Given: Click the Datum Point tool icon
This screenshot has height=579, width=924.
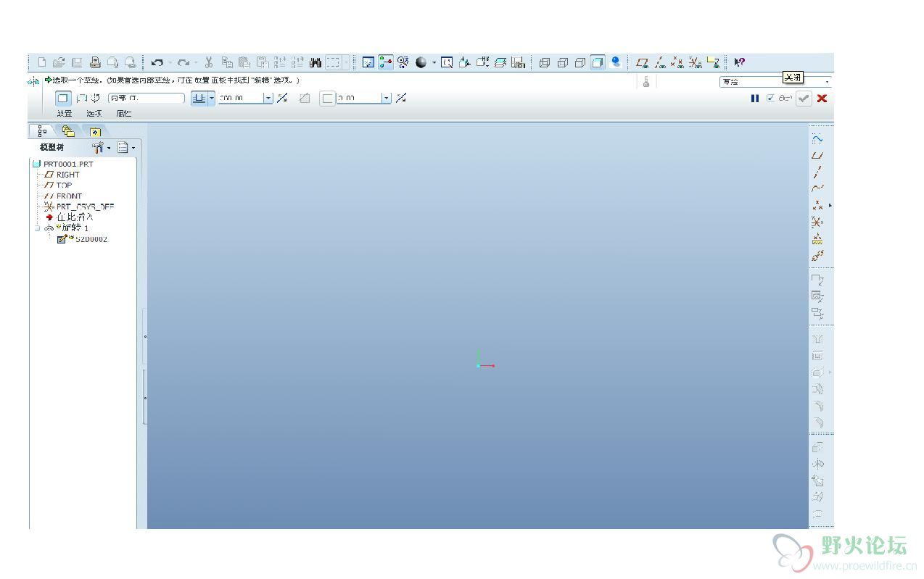Looking at the screenshot, I should pos(817,206).
